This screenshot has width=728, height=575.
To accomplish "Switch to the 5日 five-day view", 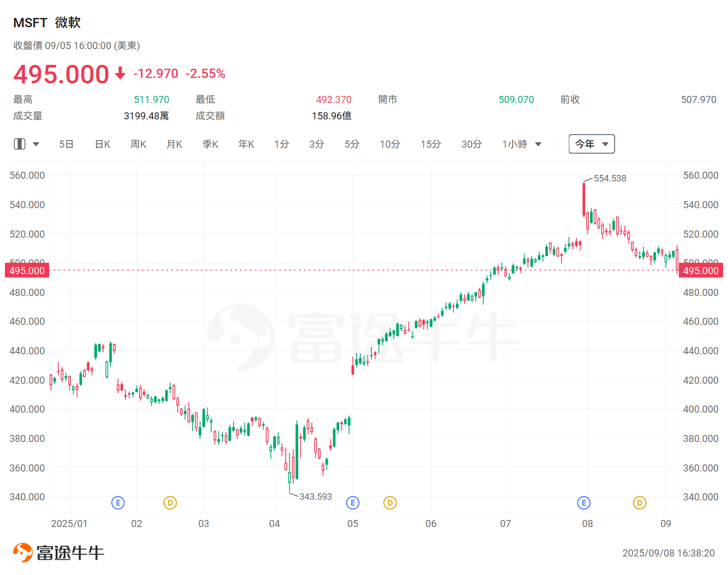I will pyautogui.click(x=66, y=143).
